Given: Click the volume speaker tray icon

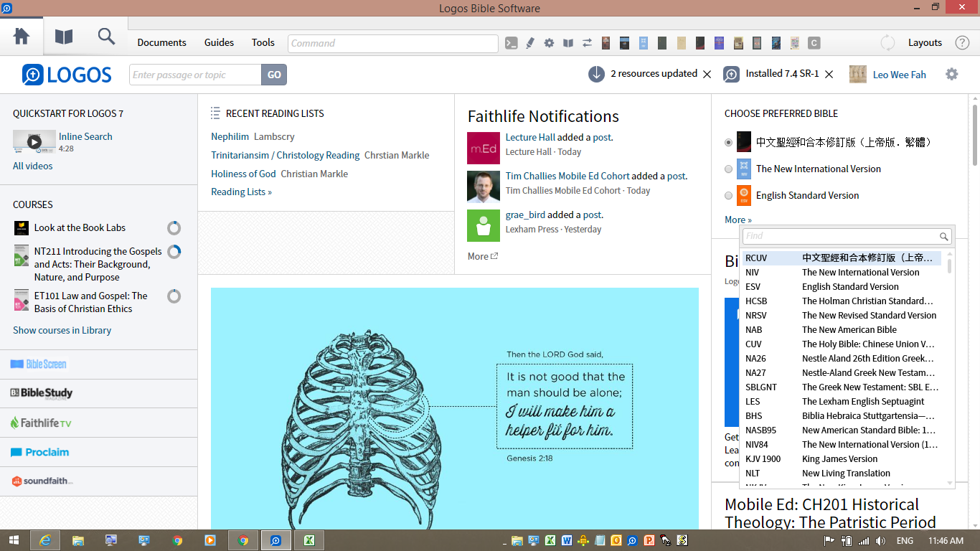Looking at the screenshot, I should pyautogui.click(x=880, y=541).
